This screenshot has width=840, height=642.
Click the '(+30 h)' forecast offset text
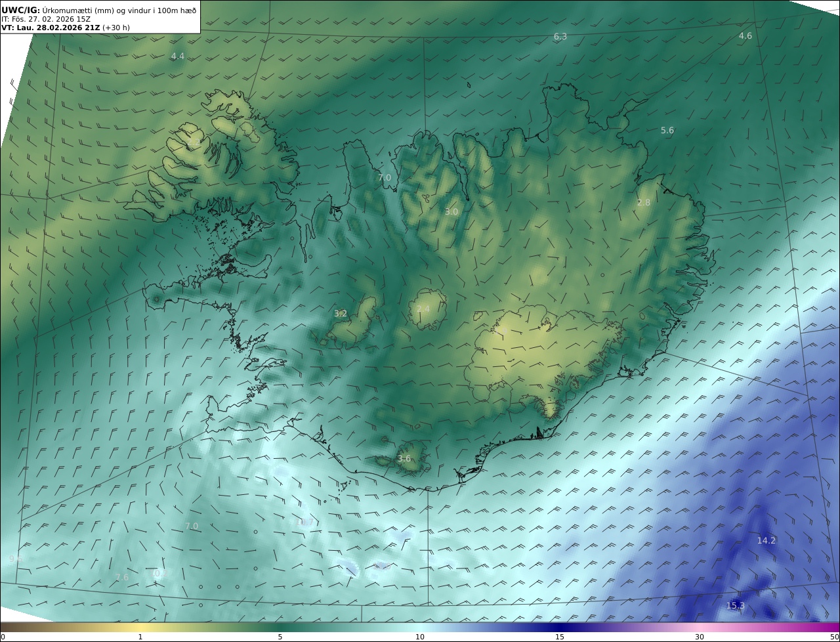coord(116,28)
